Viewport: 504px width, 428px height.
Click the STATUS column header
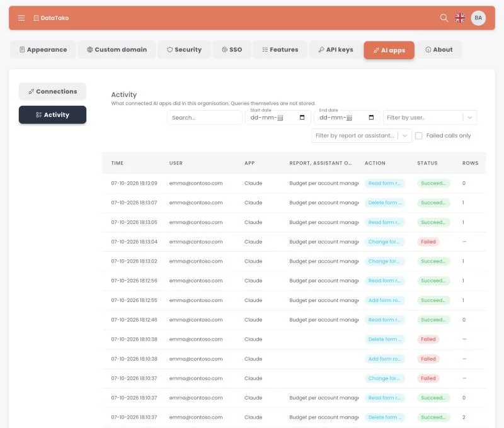point(427,163)
